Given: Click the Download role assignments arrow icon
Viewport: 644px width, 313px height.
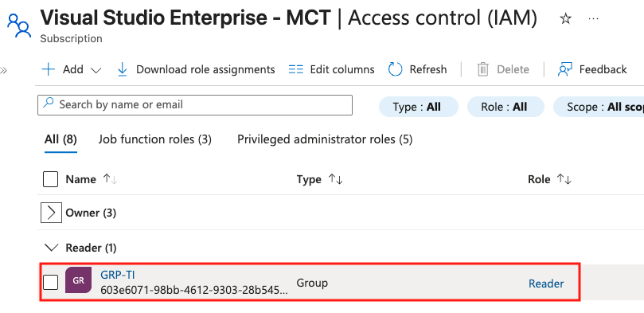Looking at the screenshot, I should pos(122,69).
